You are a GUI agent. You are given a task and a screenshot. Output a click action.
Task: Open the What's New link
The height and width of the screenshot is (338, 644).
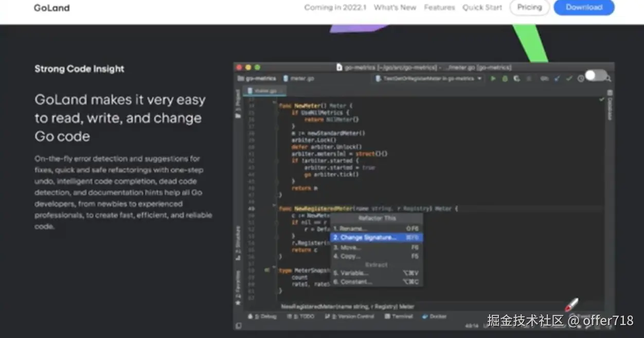[395, 8]
